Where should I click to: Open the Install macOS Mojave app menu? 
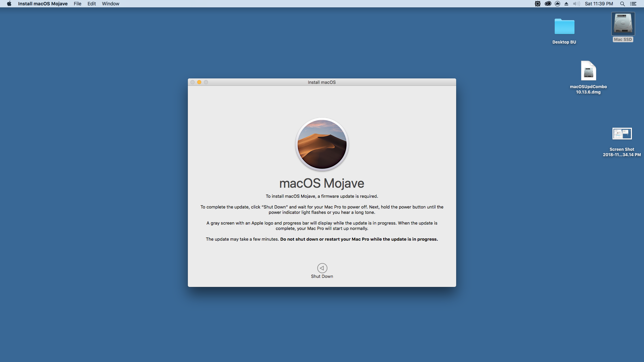[43, 4]
